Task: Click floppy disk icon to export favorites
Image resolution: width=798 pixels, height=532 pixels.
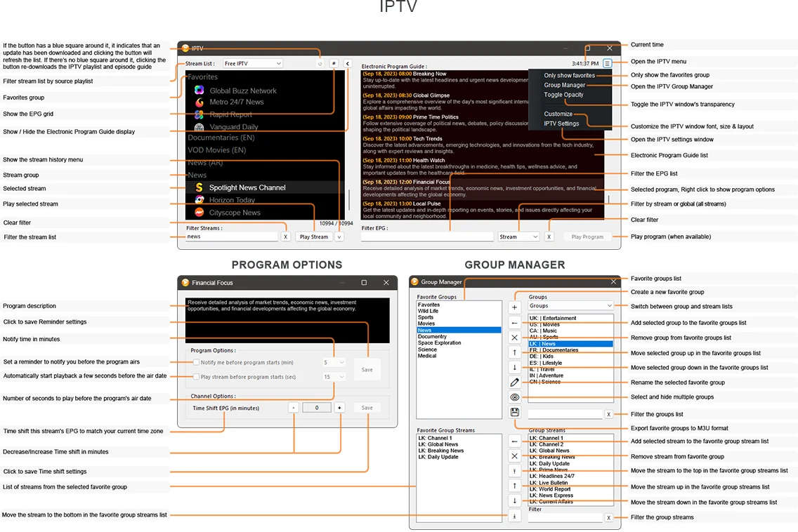Action: [515, 413]
